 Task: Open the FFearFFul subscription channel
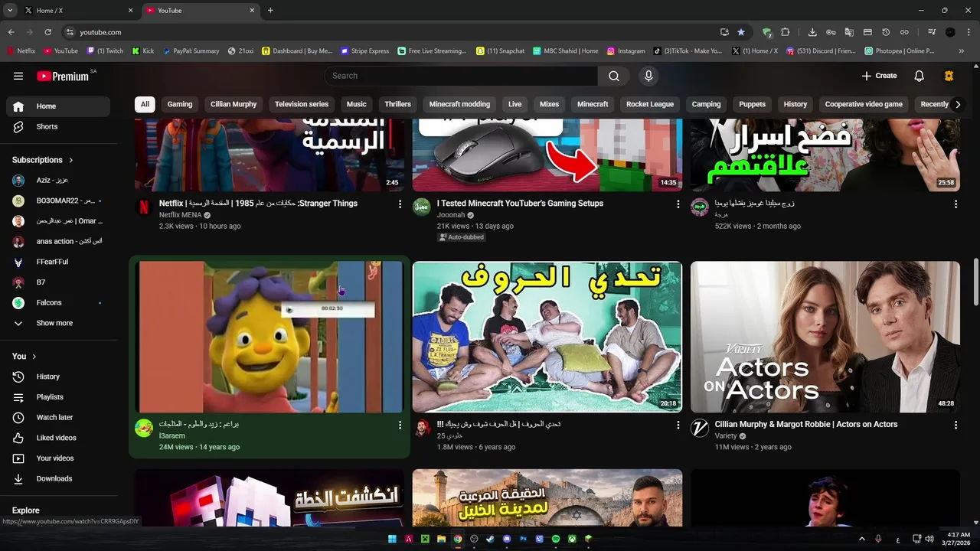coord(58,262)
